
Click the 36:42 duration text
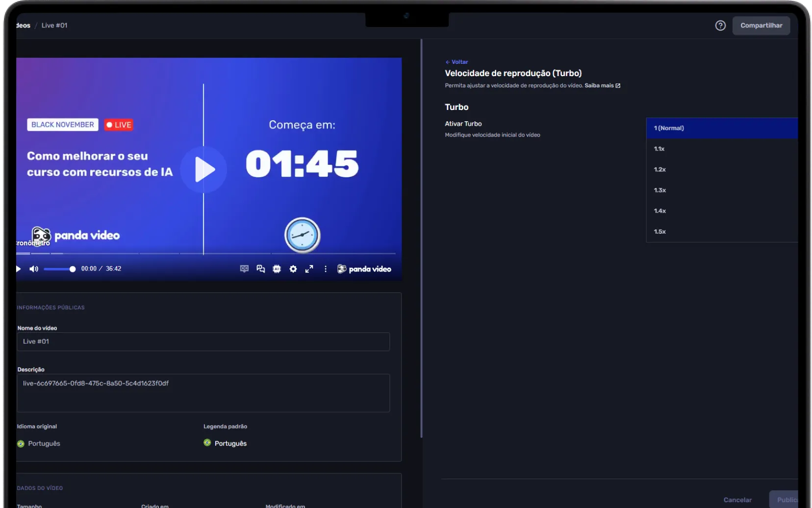(113, 269)
